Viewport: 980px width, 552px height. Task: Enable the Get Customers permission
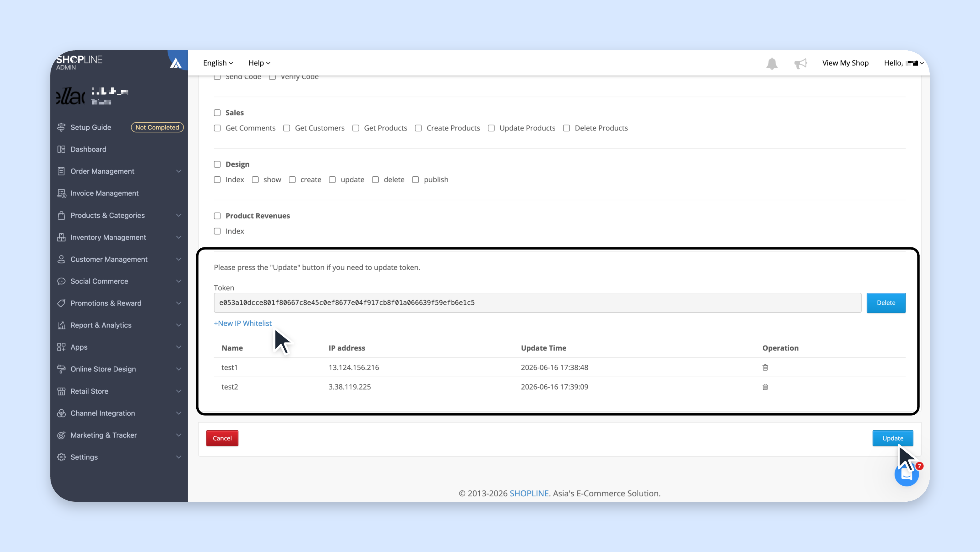coord(286,128)
